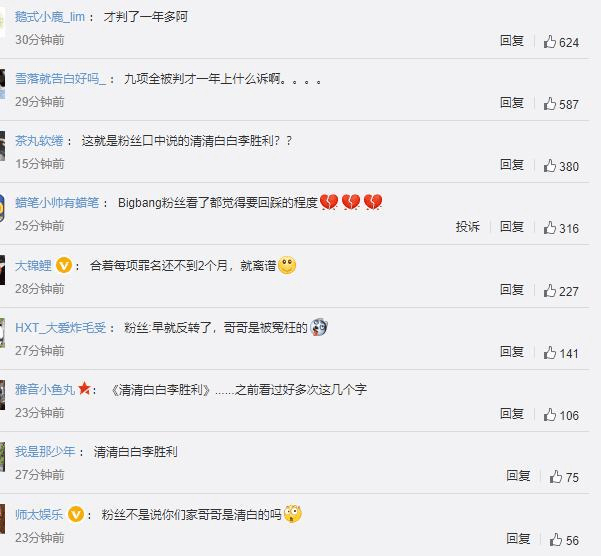The width and height of the screenshot is (601, 556).
Task: Open 茶丸软糖's profile via username
Action: 39,141
